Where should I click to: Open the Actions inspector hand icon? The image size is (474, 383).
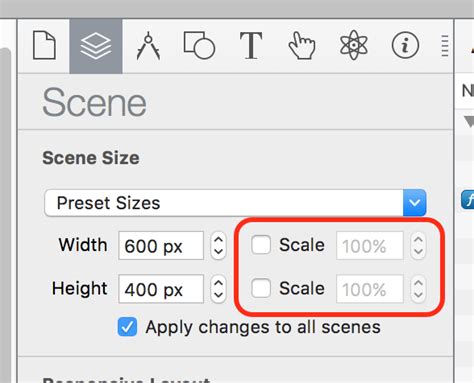[302, 46]
